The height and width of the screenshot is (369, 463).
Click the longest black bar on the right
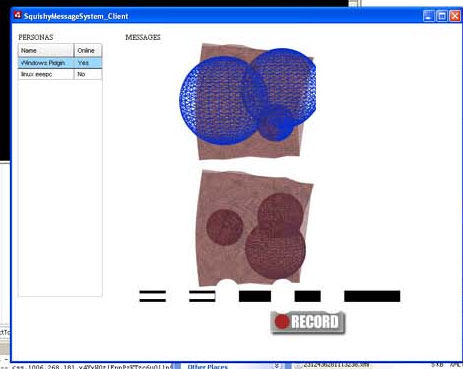tap(372, 296)
